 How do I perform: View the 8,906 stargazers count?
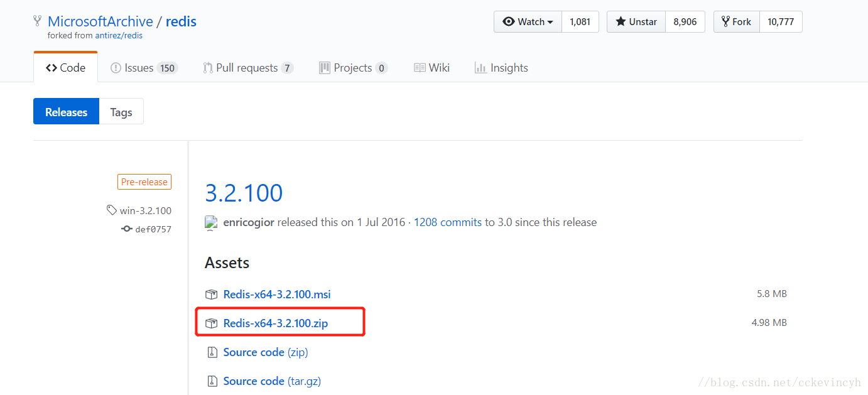point(685,22)
